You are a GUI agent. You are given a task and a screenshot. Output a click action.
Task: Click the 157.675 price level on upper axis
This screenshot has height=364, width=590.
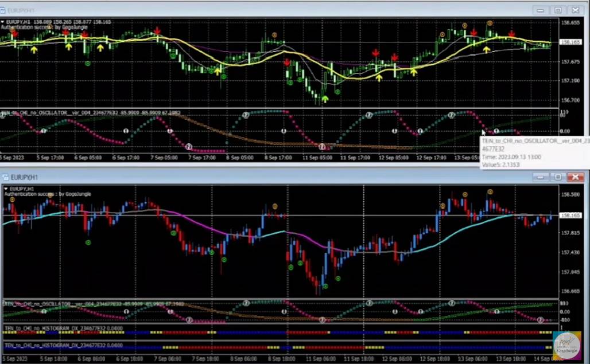point(570,61)
